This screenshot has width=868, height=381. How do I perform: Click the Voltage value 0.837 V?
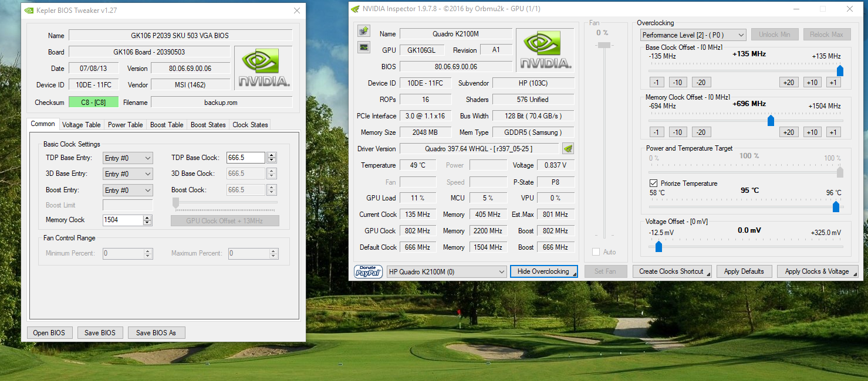(555, 165)
